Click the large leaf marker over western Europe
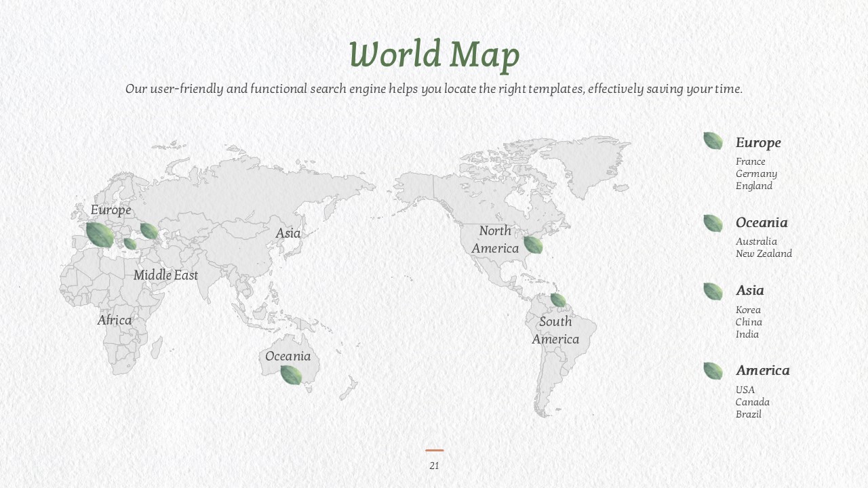This screenshot has height=488, width=868. (x=100, y=235)
